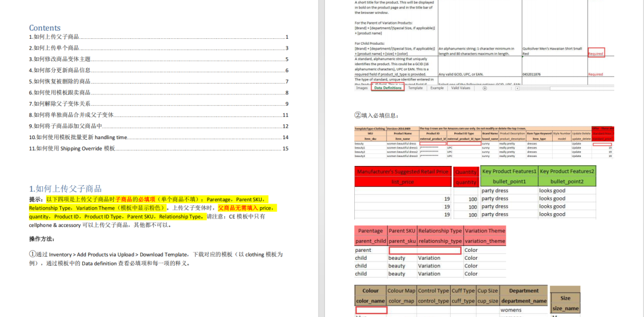This screenshot has height=317, width=644.
Task: Click the parent_child cell
Action: (x=371, y=241)
